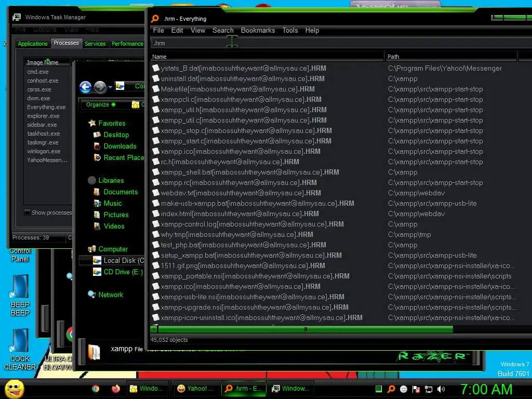This screenshot has width=532, height=399.
Task: Click file icon of ystats_B.dat result
Action: tap(156, 68)
